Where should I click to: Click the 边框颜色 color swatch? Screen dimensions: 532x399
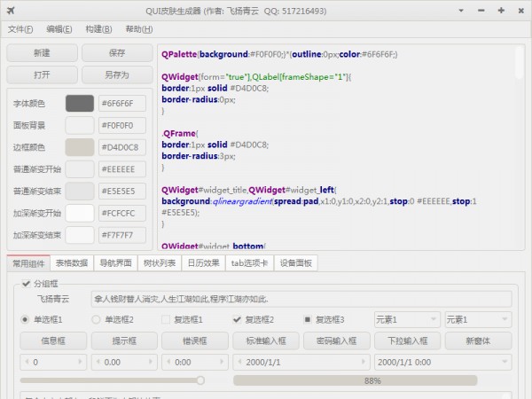(79, 147)
